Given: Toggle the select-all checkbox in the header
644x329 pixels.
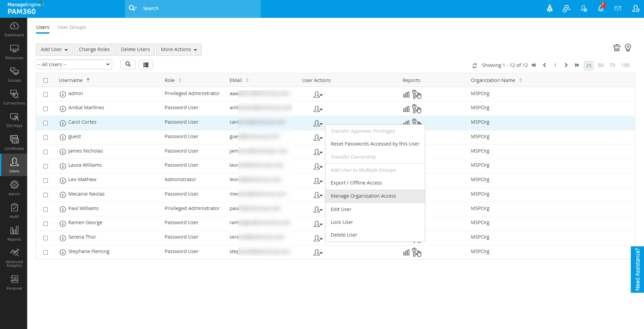Looking at the screenshot, I should (46, 80).
